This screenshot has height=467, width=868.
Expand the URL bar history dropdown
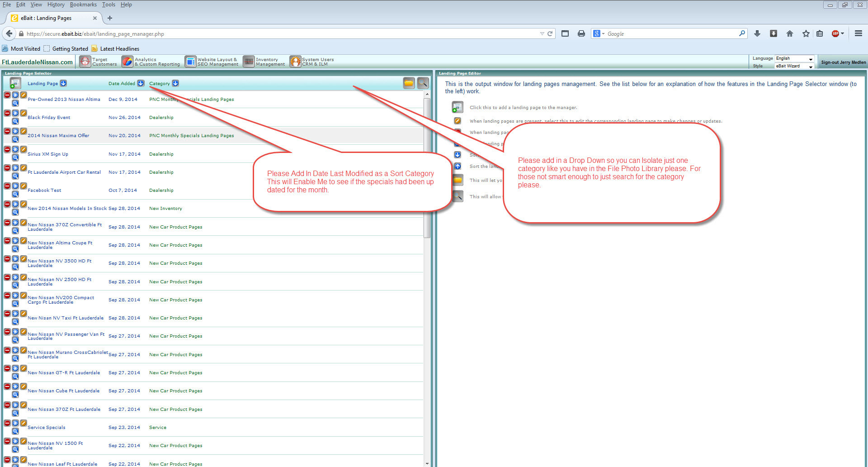pyautogui.click(x=542, y=33)
